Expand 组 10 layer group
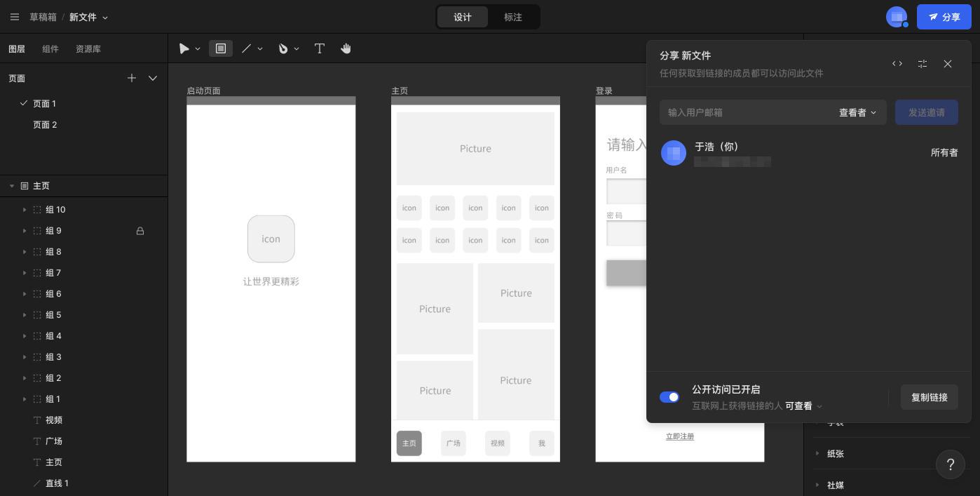Viewport: 980px width, 496px height. point(25,210)
